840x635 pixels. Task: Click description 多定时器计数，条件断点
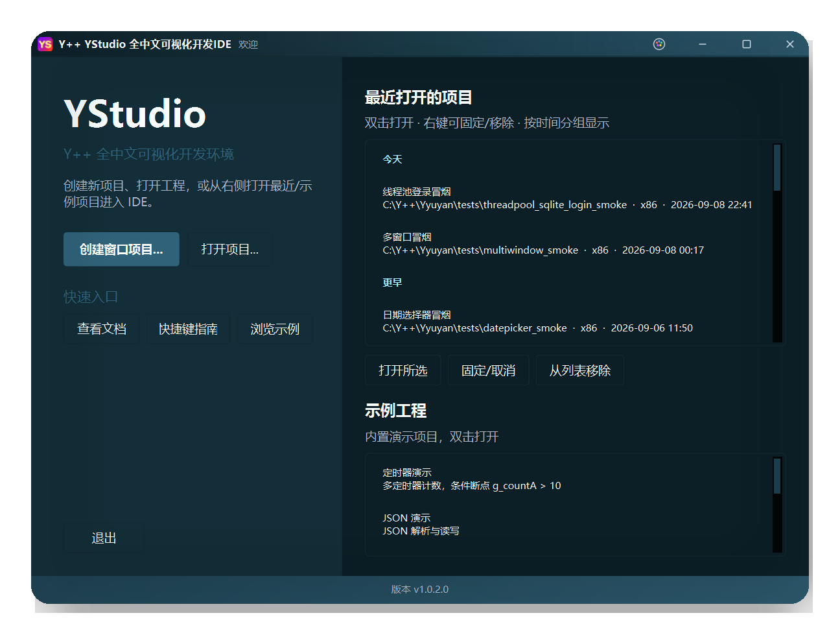(472, 486)
